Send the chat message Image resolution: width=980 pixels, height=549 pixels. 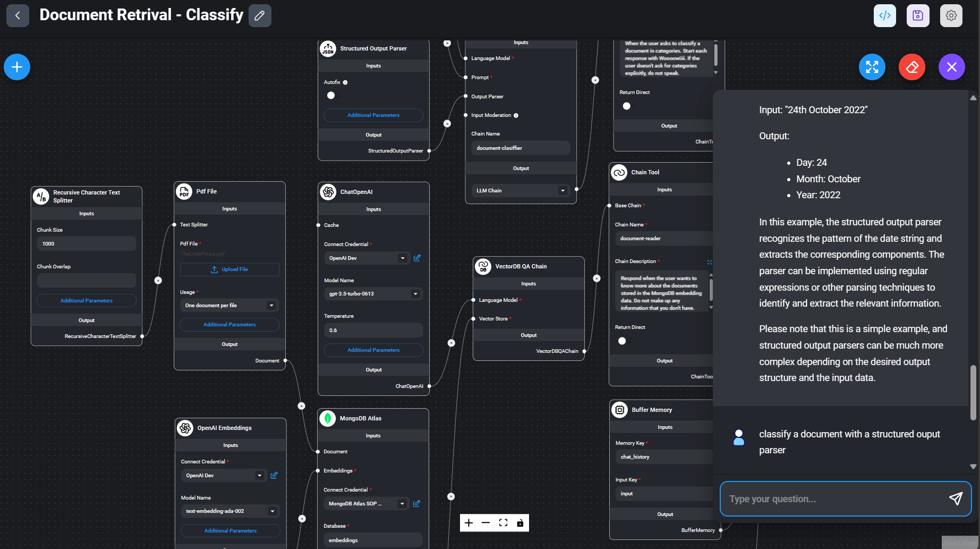coord(955,499)
